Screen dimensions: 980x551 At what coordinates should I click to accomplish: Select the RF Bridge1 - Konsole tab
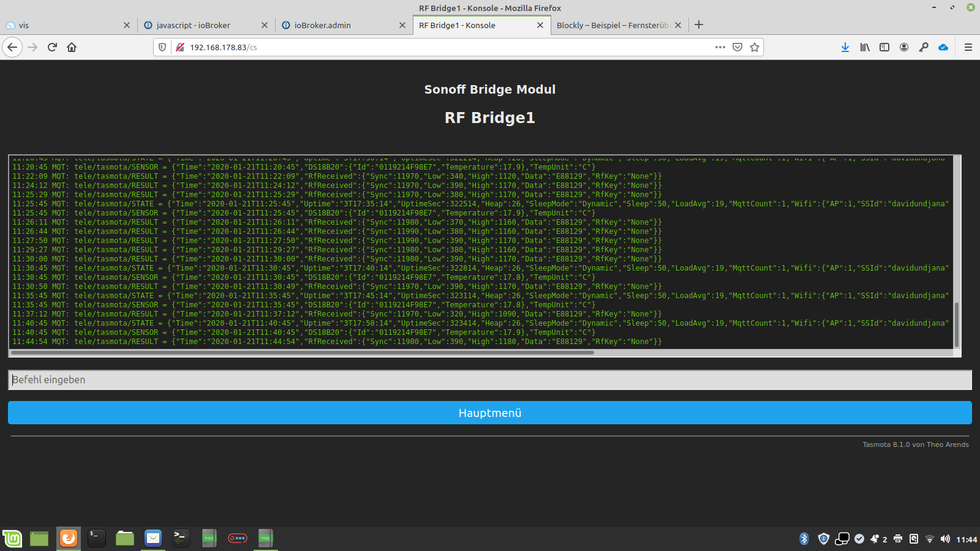click(x=481, y=25)
